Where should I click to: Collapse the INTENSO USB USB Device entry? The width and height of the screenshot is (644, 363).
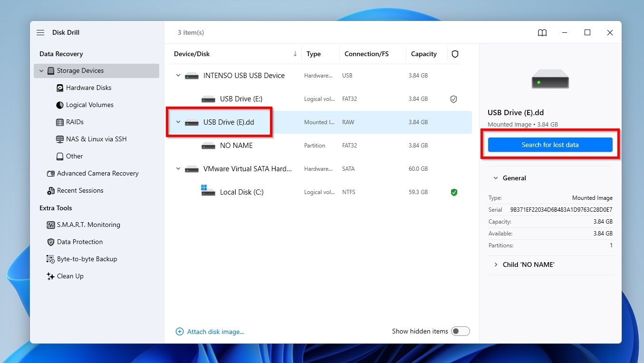(178, 75)
